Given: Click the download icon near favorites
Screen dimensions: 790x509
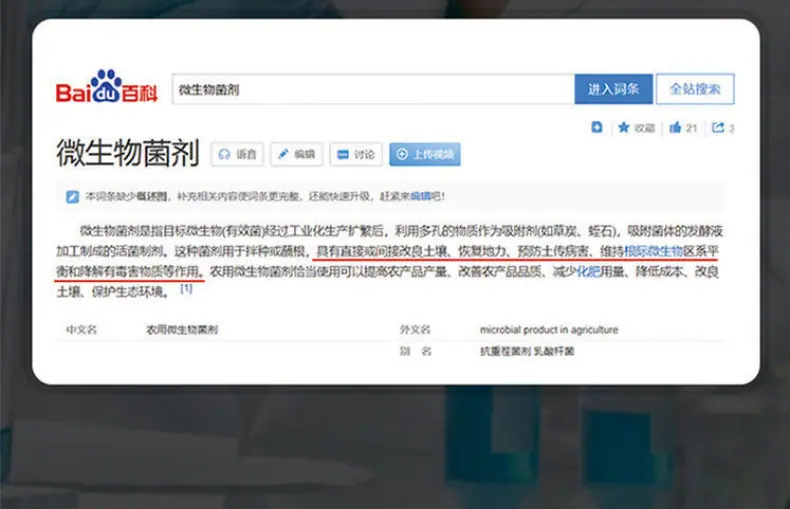Looking at the screenshot, I should (x=597, y=128).
